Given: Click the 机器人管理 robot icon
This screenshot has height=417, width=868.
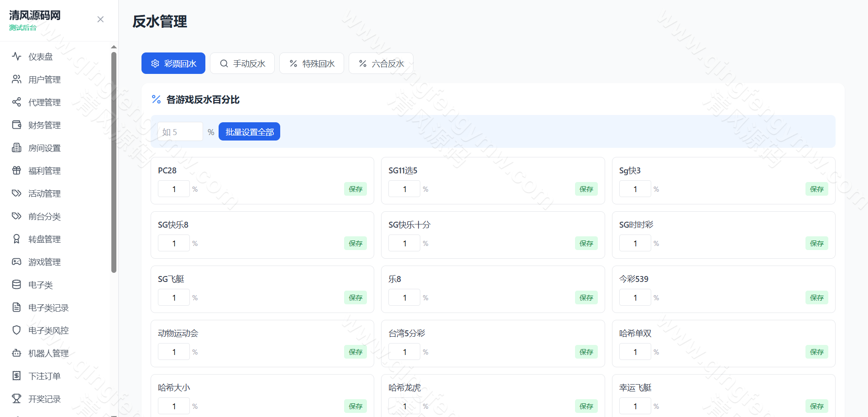Looking at the screenshot, I should pos(16,353).
